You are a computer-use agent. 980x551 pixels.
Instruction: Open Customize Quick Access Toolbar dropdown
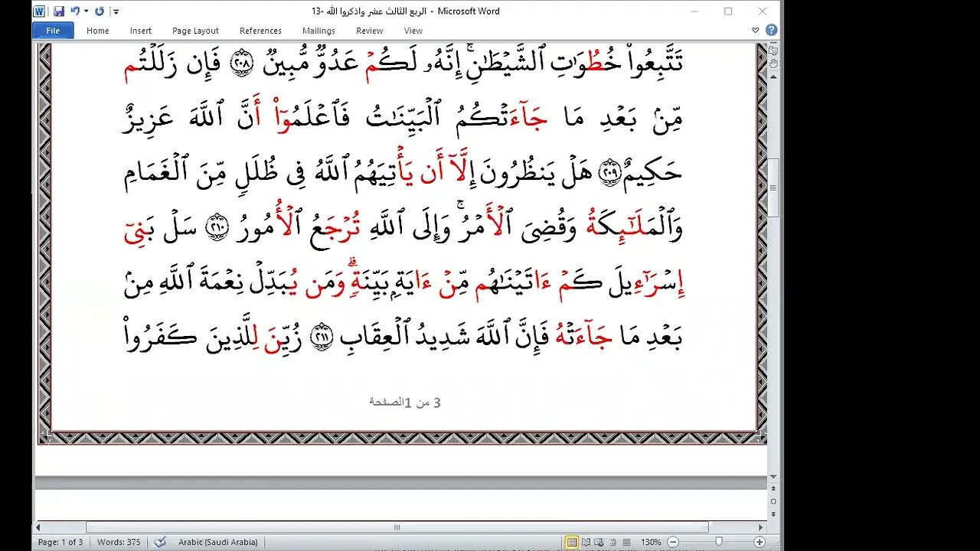[x=116, y=11]
